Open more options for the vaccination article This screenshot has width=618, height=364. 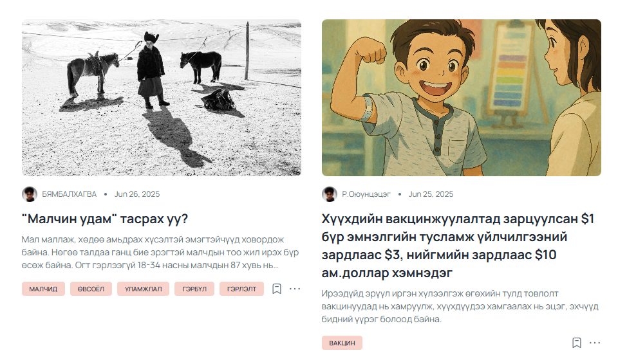(x=595, y=343)
